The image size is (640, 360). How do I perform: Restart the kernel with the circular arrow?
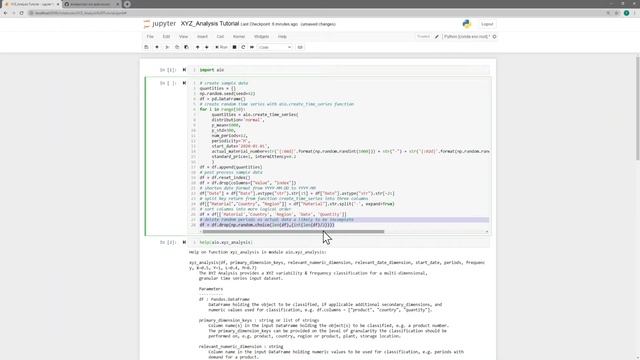(243, 47)
